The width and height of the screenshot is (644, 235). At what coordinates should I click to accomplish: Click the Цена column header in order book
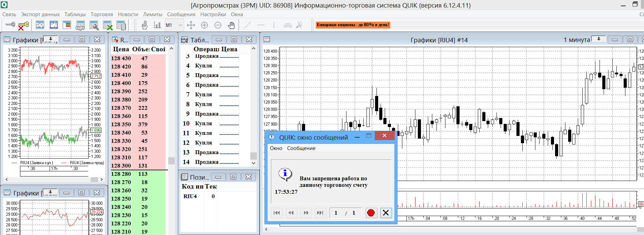(121, 49)
